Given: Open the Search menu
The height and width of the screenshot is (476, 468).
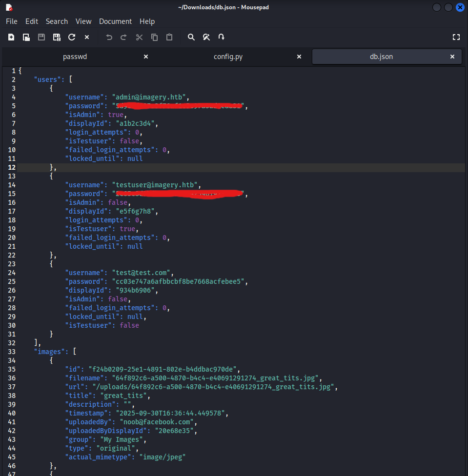Looking at the screenshot, I should tap(57, 21).
